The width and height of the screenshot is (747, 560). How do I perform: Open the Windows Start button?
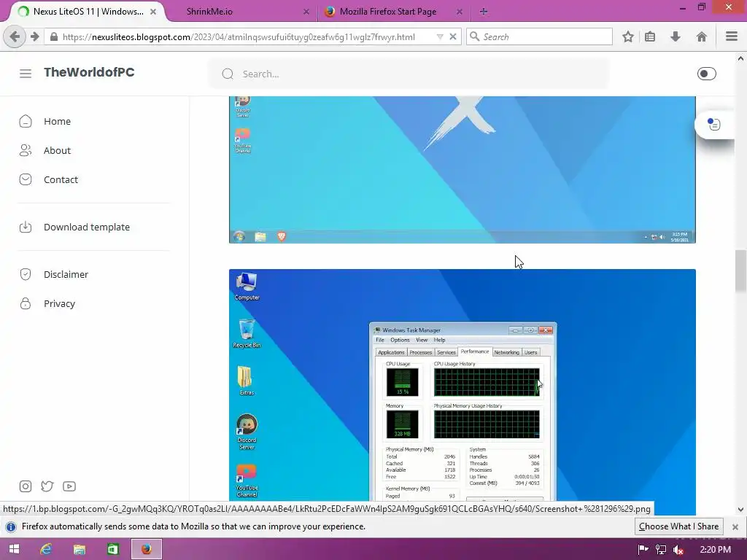coord(14,550)
